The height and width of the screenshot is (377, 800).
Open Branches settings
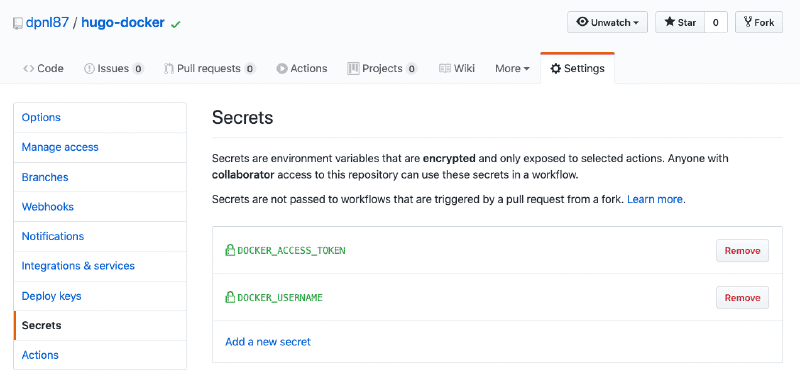[x=100, y=177]
